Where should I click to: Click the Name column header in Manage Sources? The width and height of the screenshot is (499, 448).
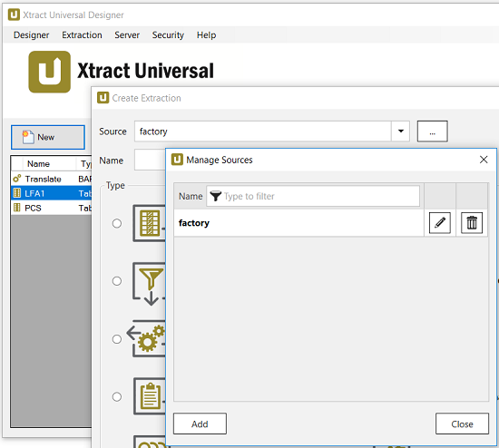[191, 196]
